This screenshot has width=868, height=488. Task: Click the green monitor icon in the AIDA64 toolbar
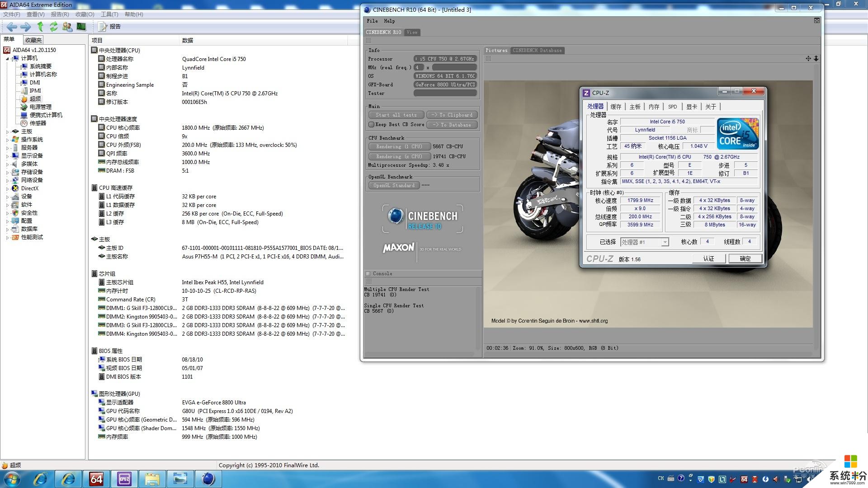[x=81, y=27]
